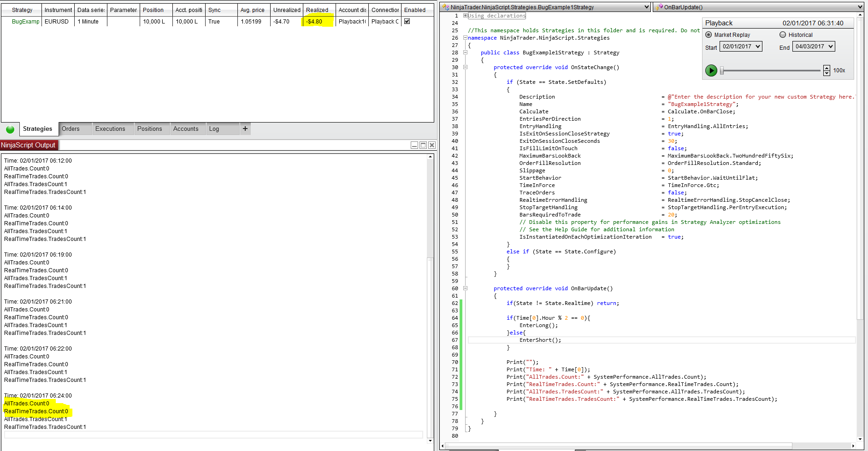Expand the collapsed Using declarations region
868x451 pixels.
[465, 16]
